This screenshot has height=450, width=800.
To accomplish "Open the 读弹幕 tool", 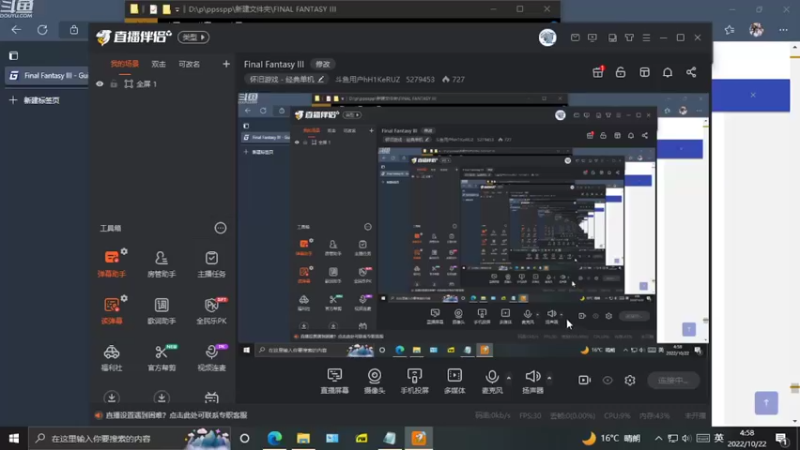I will pyautogui.click(x=112, y=310).
